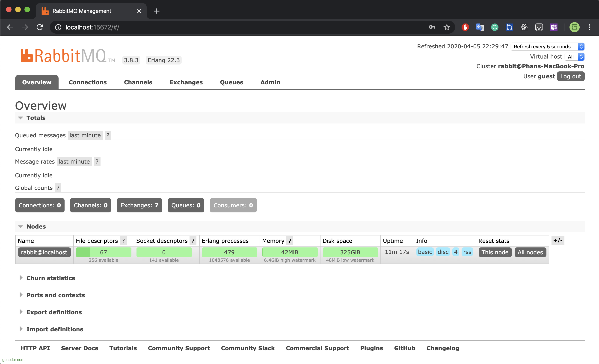Expand Import definitions section

[51, 329]
